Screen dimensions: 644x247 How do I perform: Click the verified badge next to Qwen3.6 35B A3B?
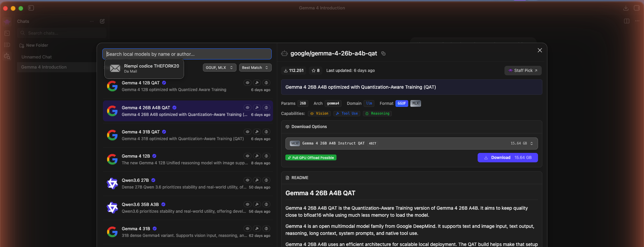163,204
